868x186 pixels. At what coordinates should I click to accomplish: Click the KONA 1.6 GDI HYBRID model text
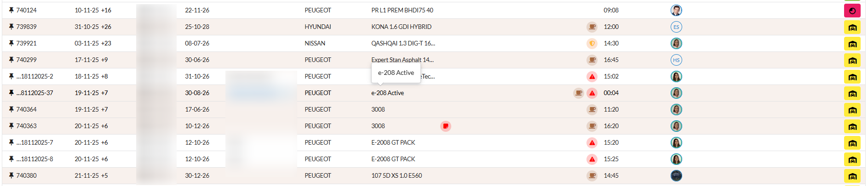pyautogui.click(x=401, y=27)
